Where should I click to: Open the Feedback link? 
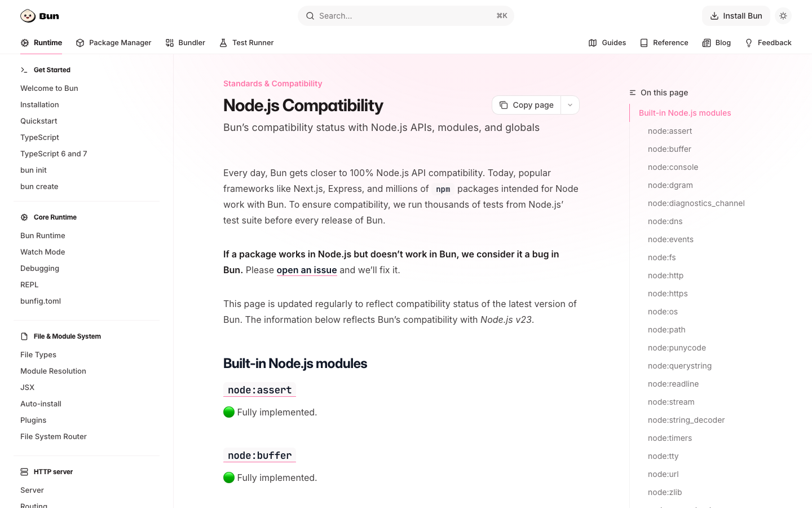point(768,43)
